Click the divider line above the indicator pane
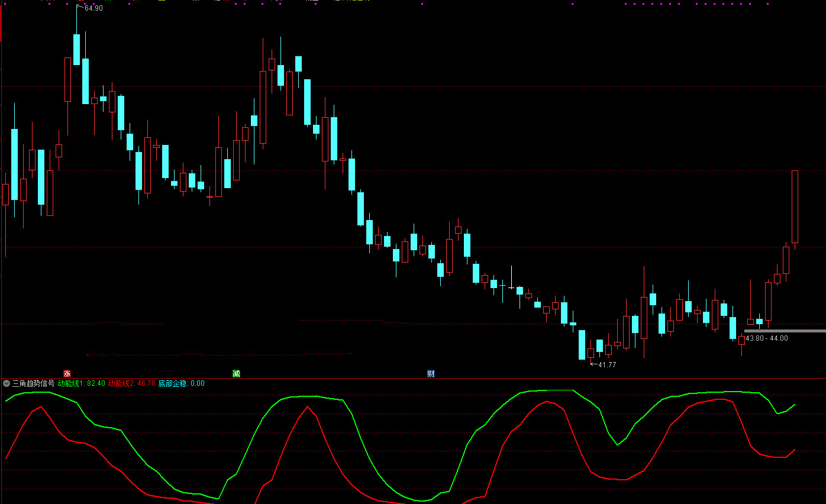The image size is (826, 504). 413,378
